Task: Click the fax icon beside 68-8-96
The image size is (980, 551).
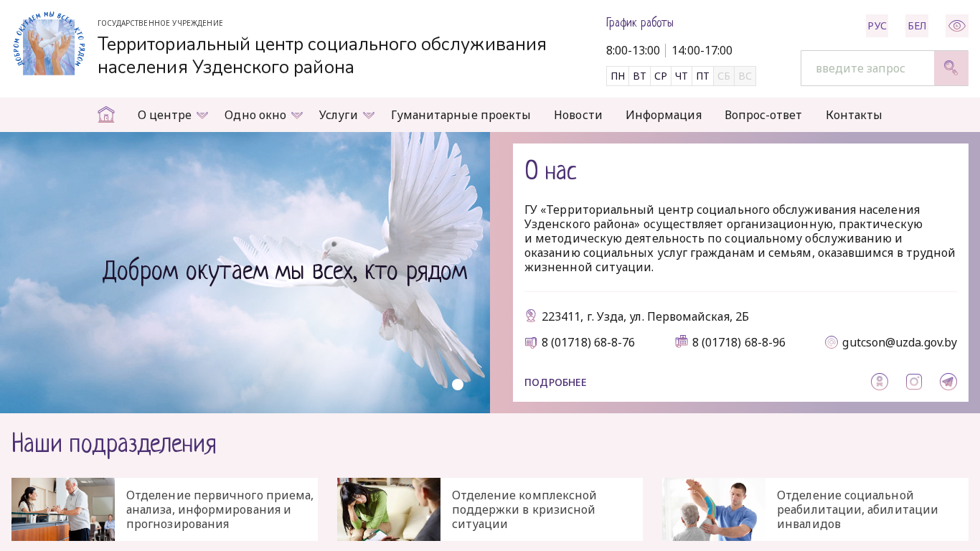Action: coord(682,342)
